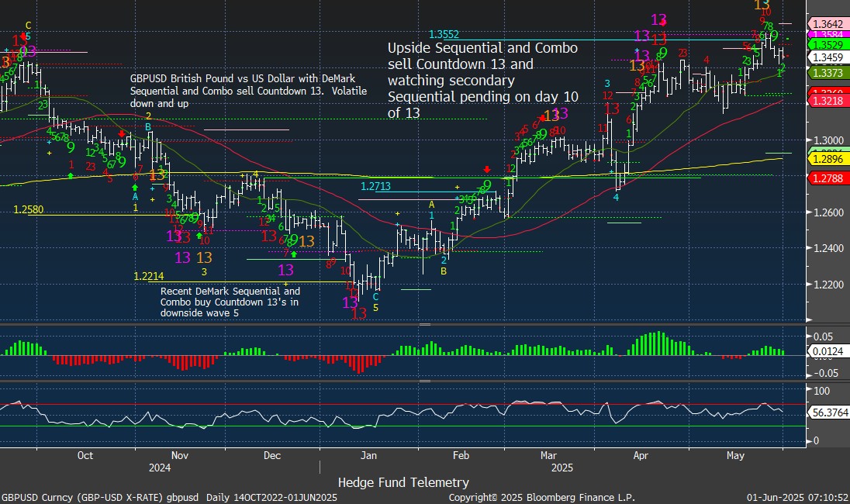Click the cyan 1.2713 level label
The height and width of the screenshot is (504, 850).
point(375,186)
